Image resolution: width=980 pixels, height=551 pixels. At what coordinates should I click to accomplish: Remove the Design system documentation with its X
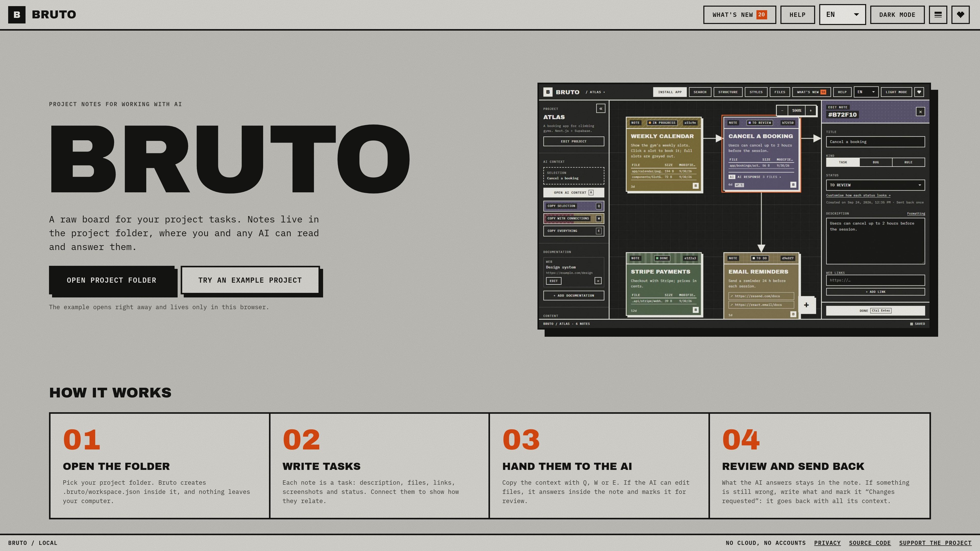pos(598,281)
